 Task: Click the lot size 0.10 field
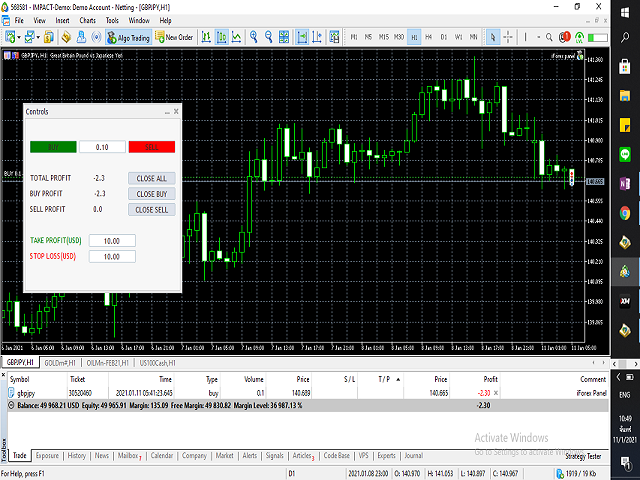coord(102,147)
